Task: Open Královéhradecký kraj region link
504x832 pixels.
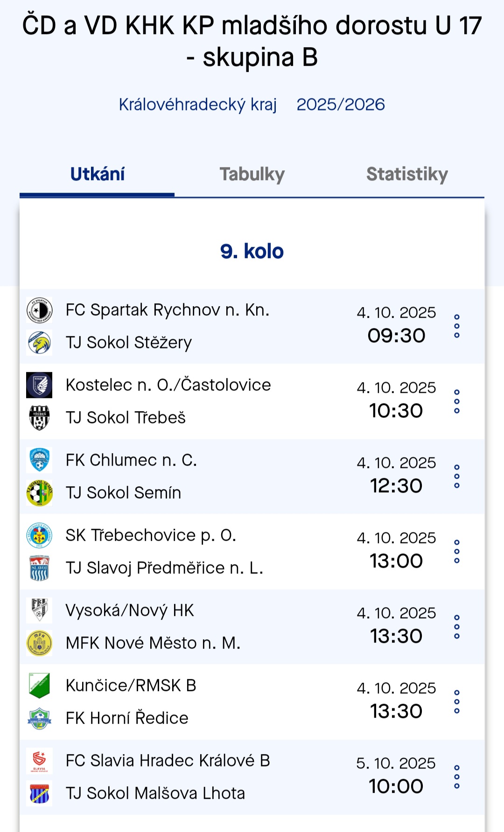Action: 198,105
